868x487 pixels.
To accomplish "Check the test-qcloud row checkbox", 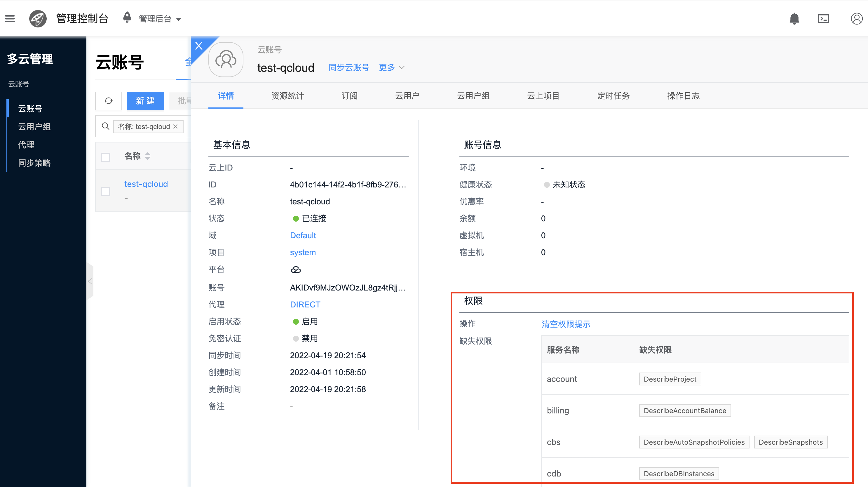I will 106,191.
